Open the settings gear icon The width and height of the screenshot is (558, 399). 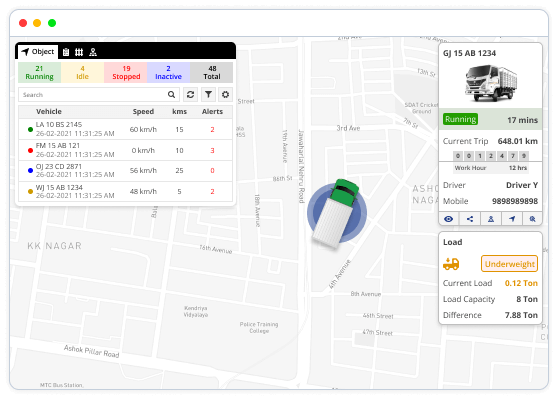click(225, 95)
